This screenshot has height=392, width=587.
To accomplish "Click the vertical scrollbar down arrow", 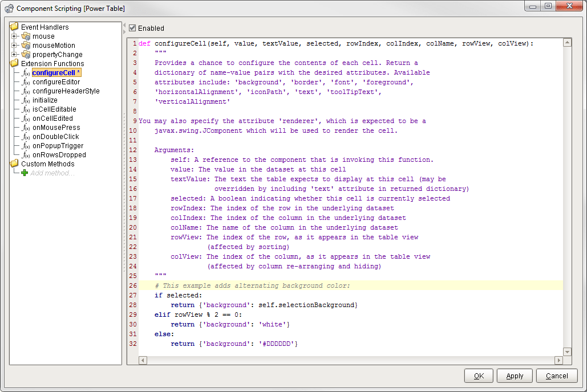I will [x=567, y=352].
